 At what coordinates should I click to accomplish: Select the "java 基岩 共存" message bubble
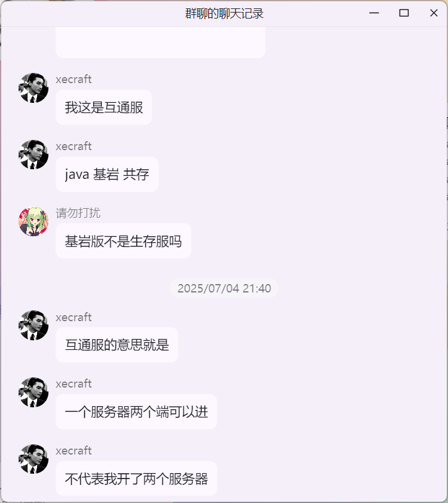(107, 174)
